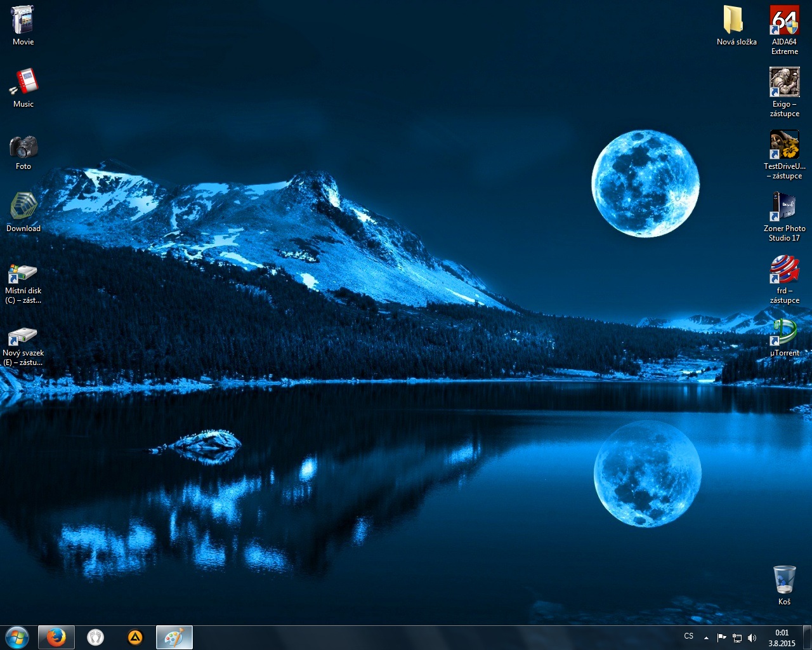The image size is (812, 650).
Task: Select the Zoner Photo Studio 17 icon
Action: click(785, 216)
